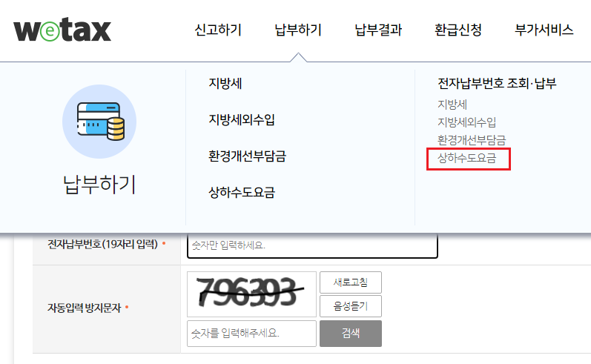Click the wetax logo
591x364 pixels.
[x=62, y=30]
